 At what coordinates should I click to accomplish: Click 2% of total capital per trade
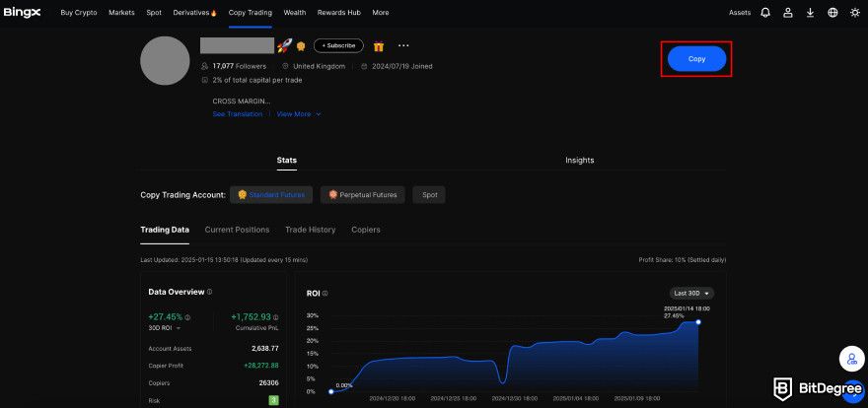tap(256, 80)
